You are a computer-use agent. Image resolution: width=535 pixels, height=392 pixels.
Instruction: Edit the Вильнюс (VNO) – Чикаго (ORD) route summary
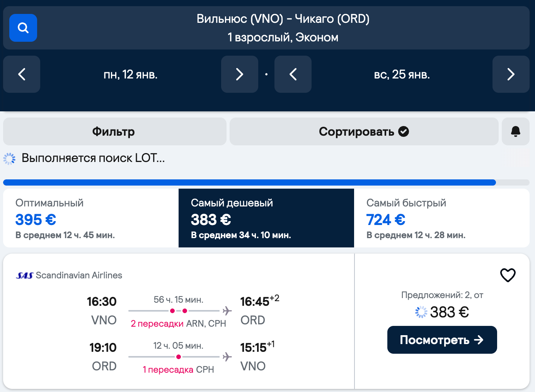[x=283, y=28]
